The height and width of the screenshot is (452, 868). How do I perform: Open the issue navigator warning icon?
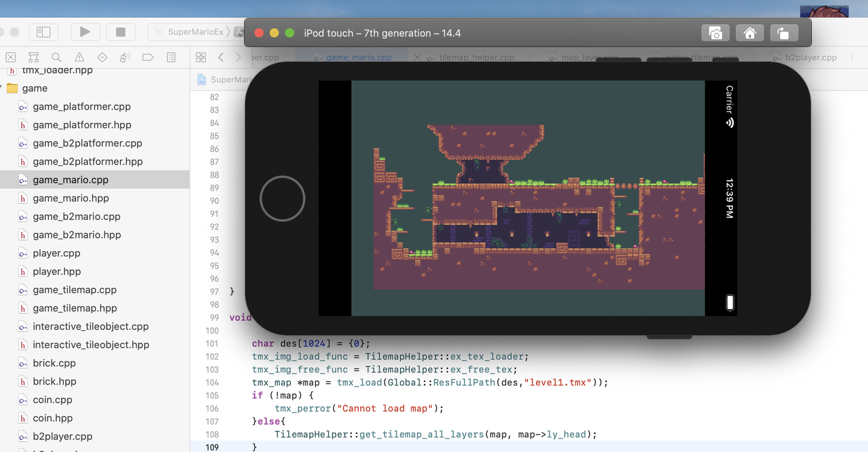[79, 57]
